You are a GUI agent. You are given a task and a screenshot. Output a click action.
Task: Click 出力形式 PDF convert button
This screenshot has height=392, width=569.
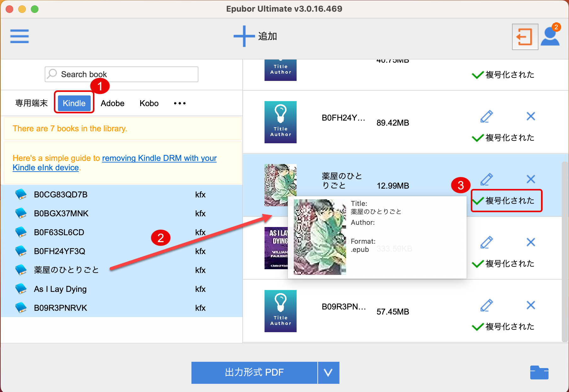pos(254,372)
